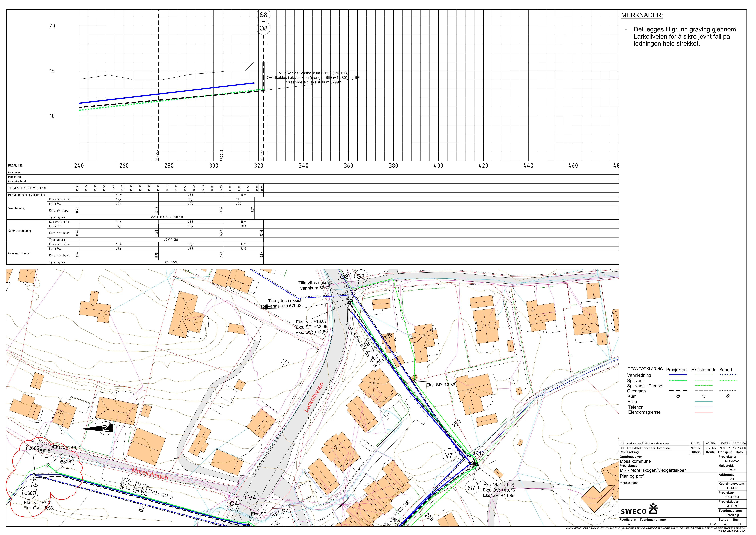Click the scale value '1:400'
The height and width of the screenshot is (535, 756).
pyautogui.click(x=732, y=470)
